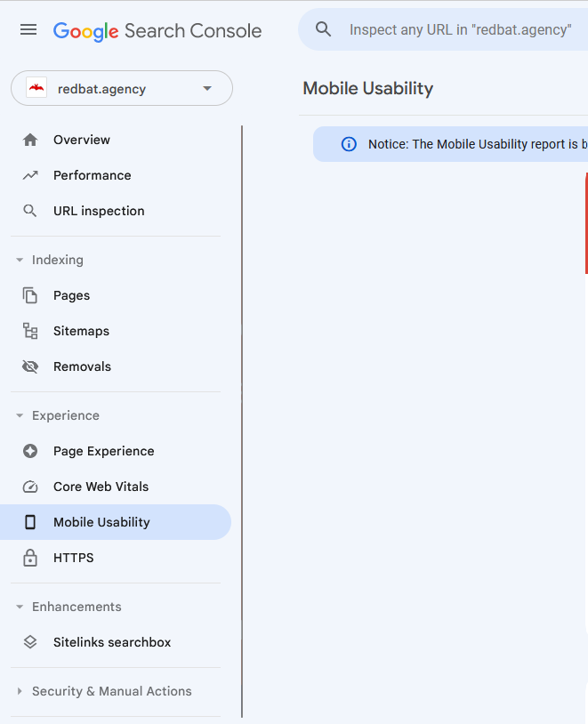The height and width of the screenshot is (724, 588).
Task: Click the redbat.agency red bat favicon
Action: coord(36,88)
